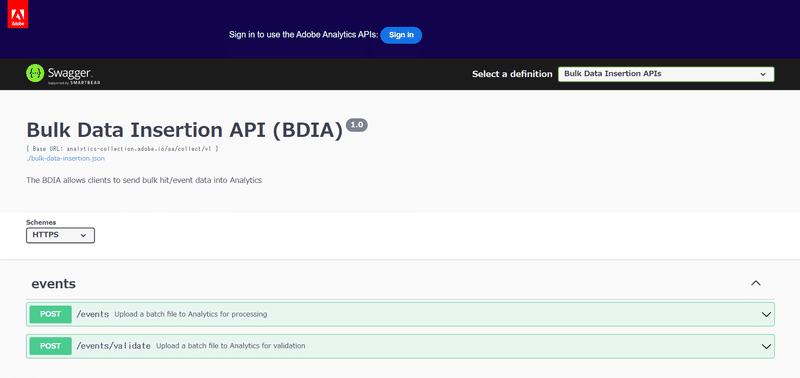This screenshot has height=378, width=800.
Task: Expand the POST /events operation arrow
Action: [x=766, y=314]
